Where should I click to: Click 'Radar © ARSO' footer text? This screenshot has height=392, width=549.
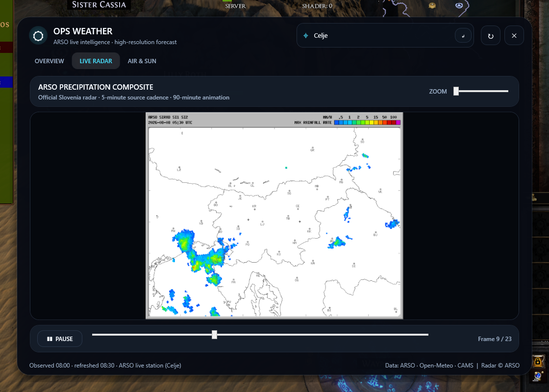(500, 366)
